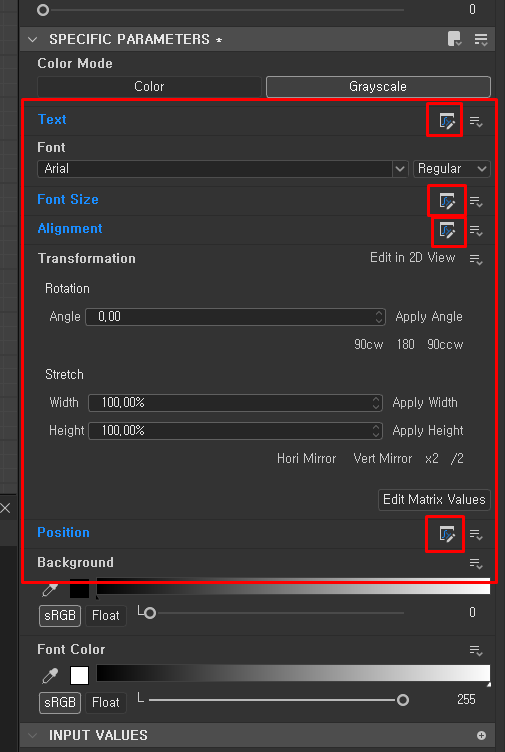Click the Background gradient bar
The image size is (505, 752).
[294, 587]
